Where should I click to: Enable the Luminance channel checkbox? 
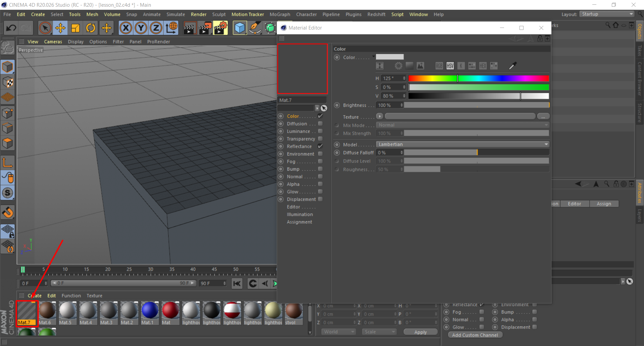tap(320, 131)
